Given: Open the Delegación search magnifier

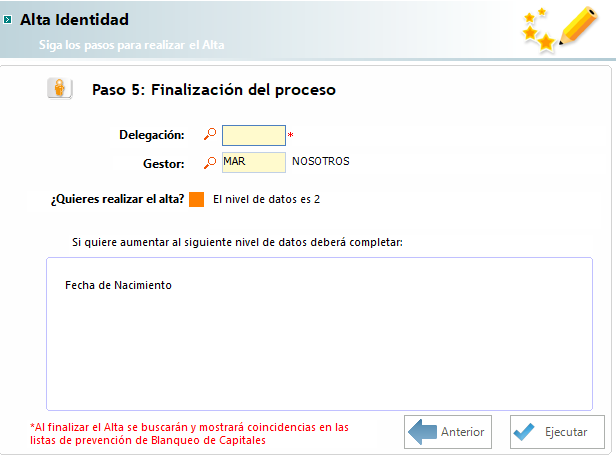Looking at the screenshot, I should (x=210, y=134).
